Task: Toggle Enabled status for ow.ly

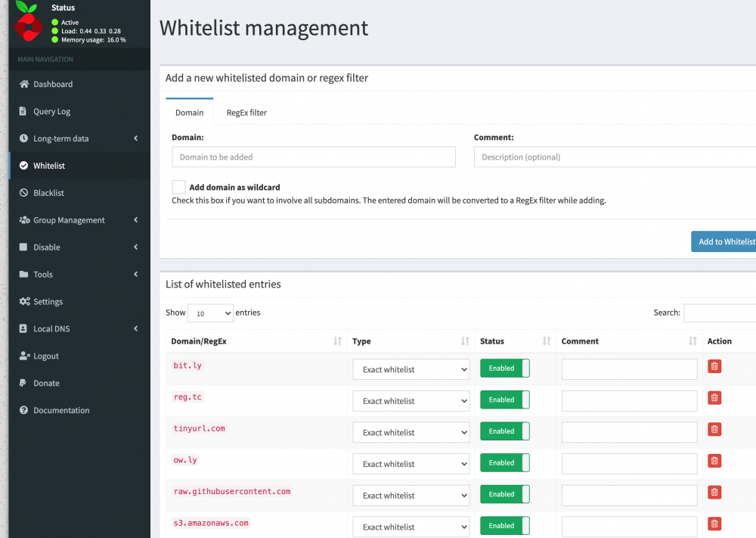Action: coord(505,462)
